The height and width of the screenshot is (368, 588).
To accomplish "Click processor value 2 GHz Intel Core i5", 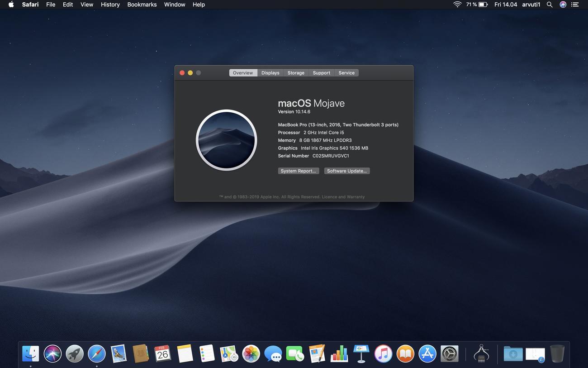I will (324, 133).
